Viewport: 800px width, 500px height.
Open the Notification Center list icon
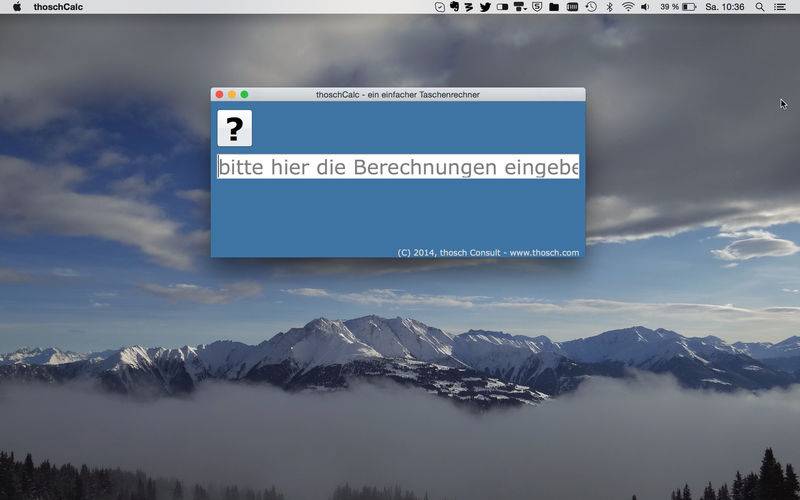pos(780,7)
